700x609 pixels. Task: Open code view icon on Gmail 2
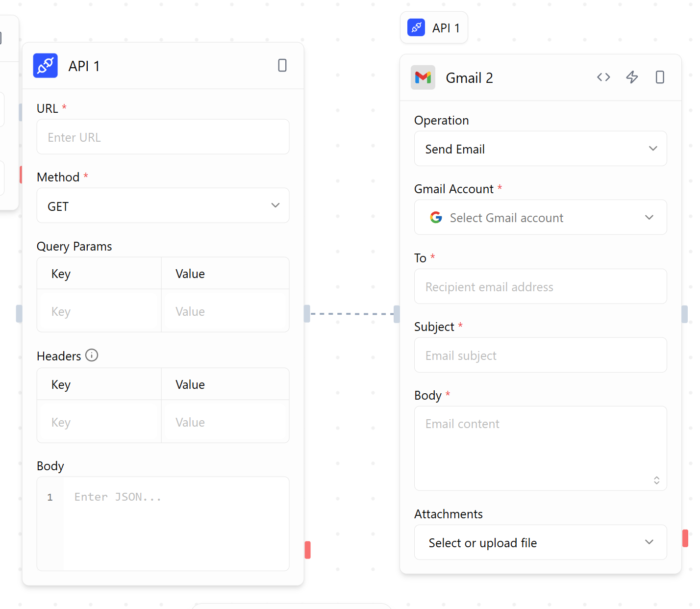pyautogui.click(x=603, y=77)
